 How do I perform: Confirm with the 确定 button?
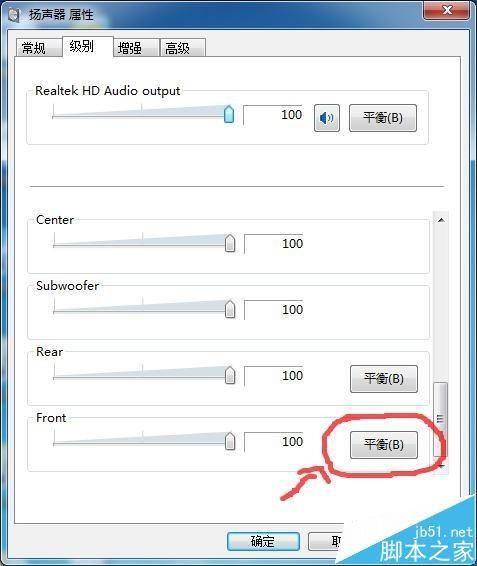point(263,541)
